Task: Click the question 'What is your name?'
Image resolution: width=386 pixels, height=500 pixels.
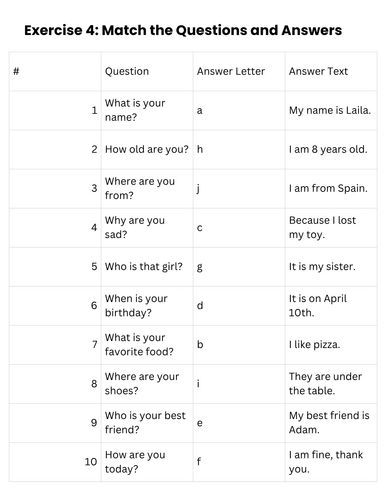Action: click(x=135, y=110)
